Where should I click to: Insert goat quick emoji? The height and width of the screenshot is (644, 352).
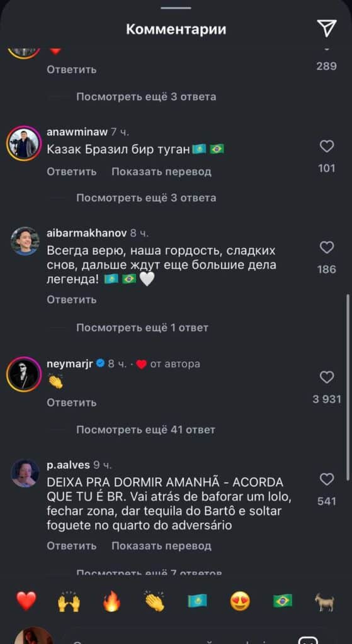tap(325, 602)
